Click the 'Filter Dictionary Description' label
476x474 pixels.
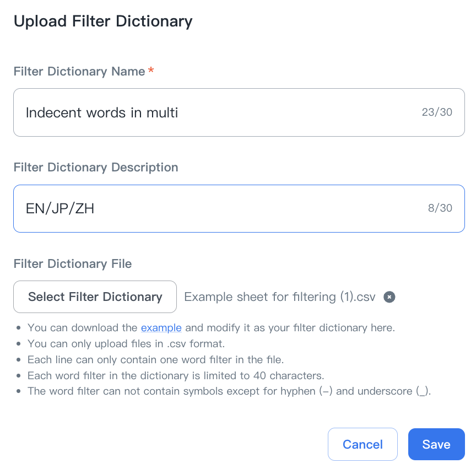coord(96,168)
